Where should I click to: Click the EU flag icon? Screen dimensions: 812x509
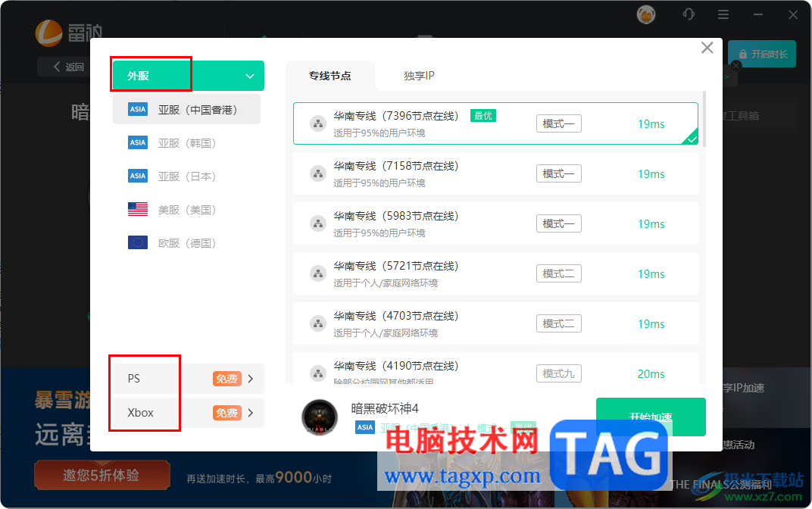tap(138, 242)
